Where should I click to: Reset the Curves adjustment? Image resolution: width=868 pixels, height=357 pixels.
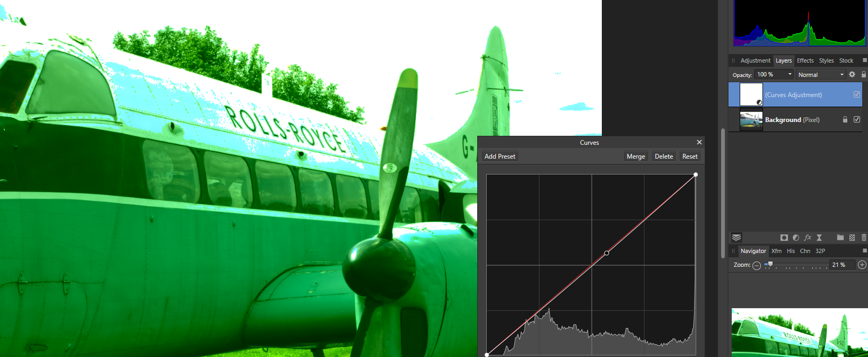click(690, 156)
